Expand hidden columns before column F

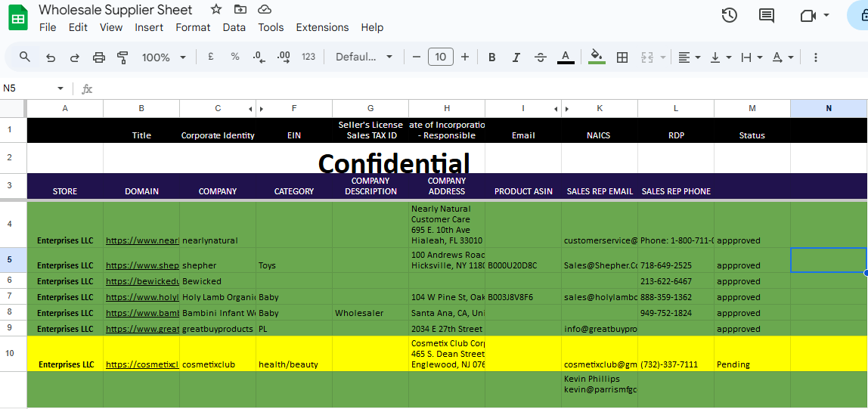point(262,109)
